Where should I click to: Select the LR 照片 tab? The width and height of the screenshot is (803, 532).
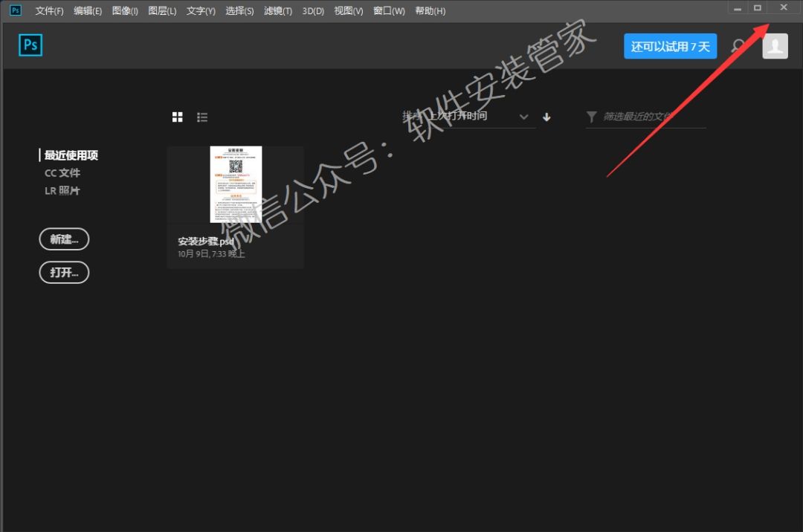(62, 191)
